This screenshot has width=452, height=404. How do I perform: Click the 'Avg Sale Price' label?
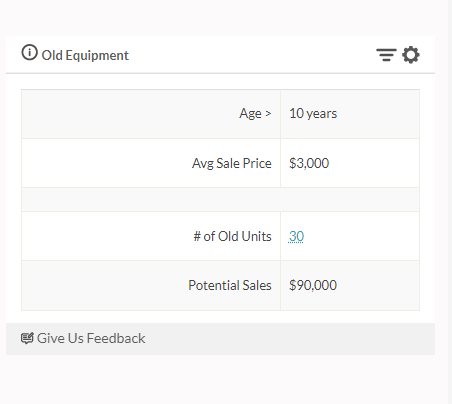coord(232,163)
